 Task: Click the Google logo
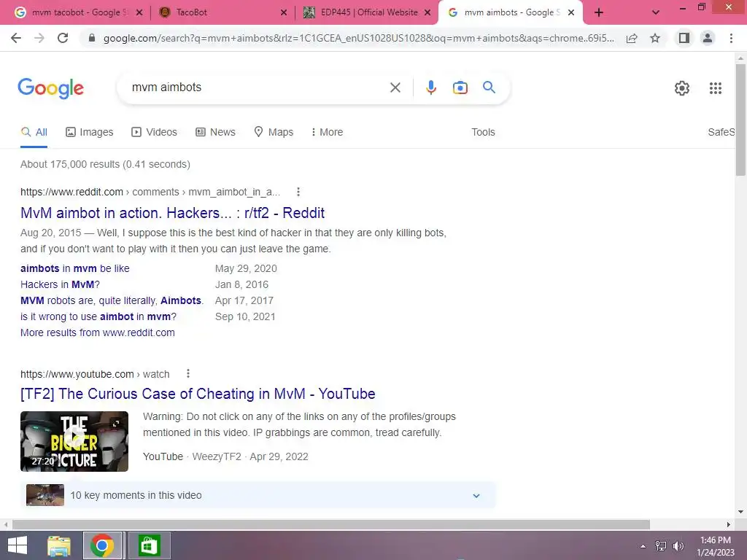pyautogui.click(x=51, y=88)
